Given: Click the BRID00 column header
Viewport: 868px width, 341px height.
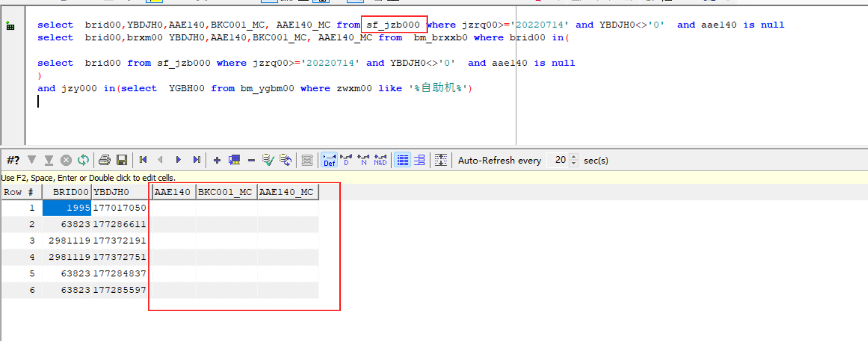Looking at the screenshot, I should 67,192.
